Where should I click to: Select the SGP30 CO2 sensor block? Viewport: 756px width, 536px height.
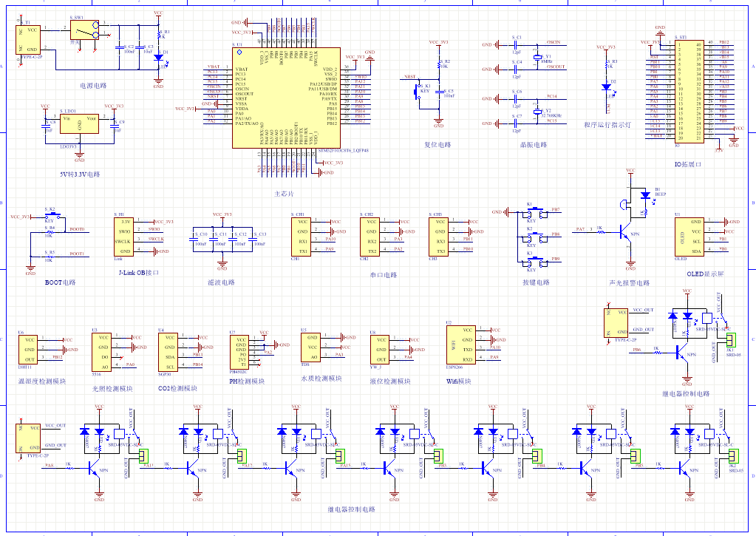coord(169,351)
